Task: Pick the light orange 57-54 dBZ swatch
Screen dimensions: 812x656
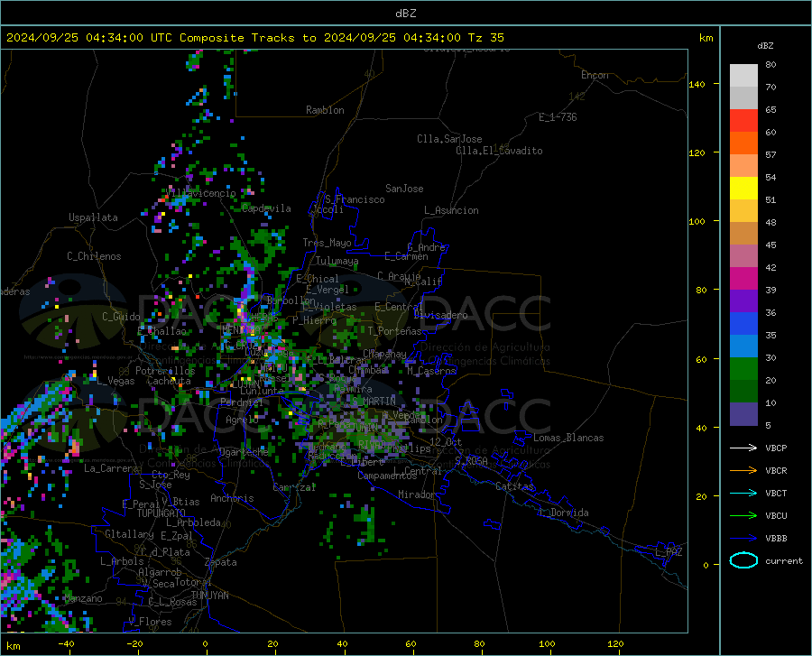Action: tap(743, 166)
